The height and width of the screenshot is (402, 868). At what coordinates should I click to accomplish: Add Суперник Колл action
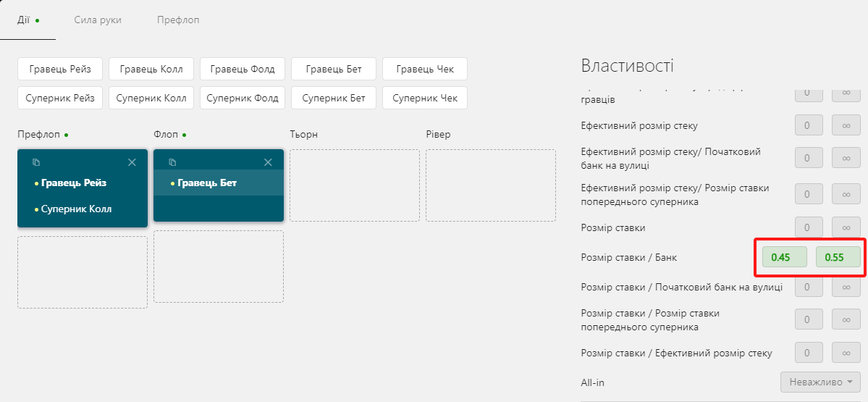(x=151, y=98)
